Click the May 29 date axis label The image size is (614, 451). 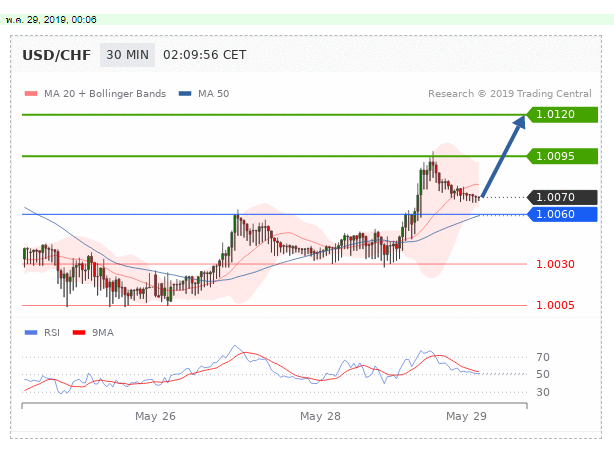466,416
